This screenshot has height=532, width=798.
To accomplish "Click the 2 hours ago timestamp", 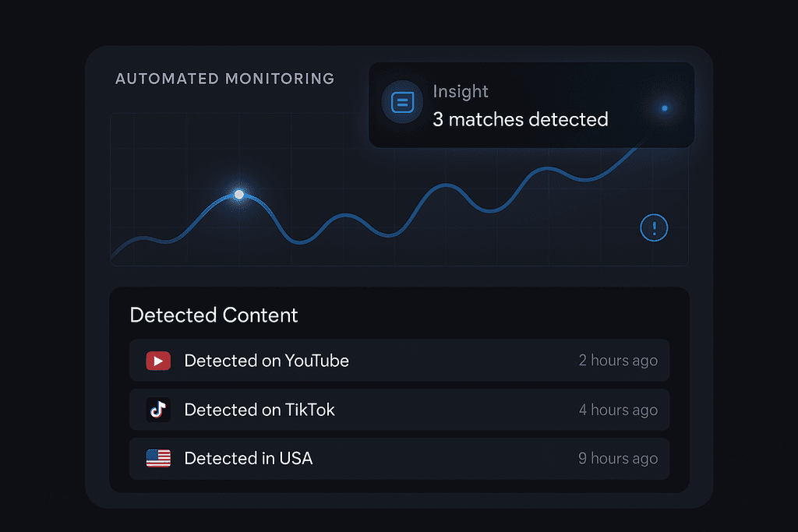I will (x=618, y=361).
